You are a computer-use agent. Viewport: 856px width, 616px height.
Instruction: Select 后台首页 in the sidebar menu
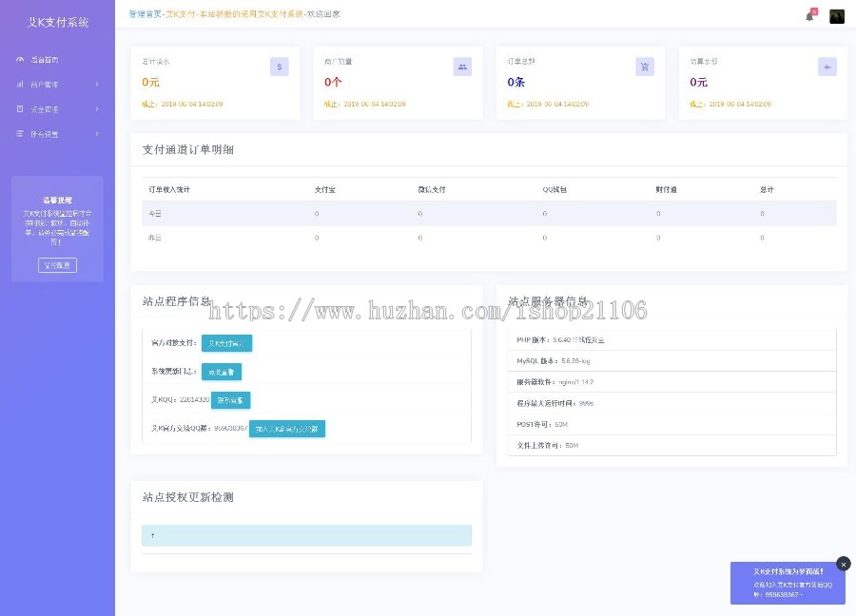pyautogui.click(x=46, y=59)
